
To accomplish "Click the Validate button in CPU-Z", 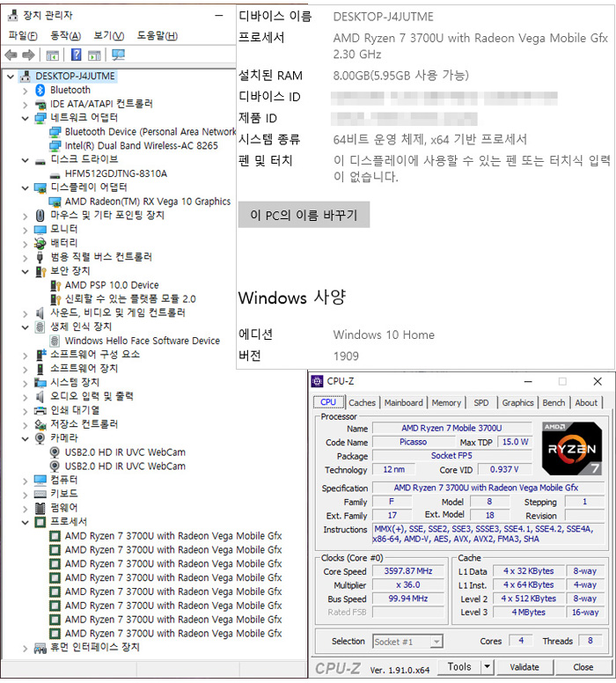I will tap(524, 667).
